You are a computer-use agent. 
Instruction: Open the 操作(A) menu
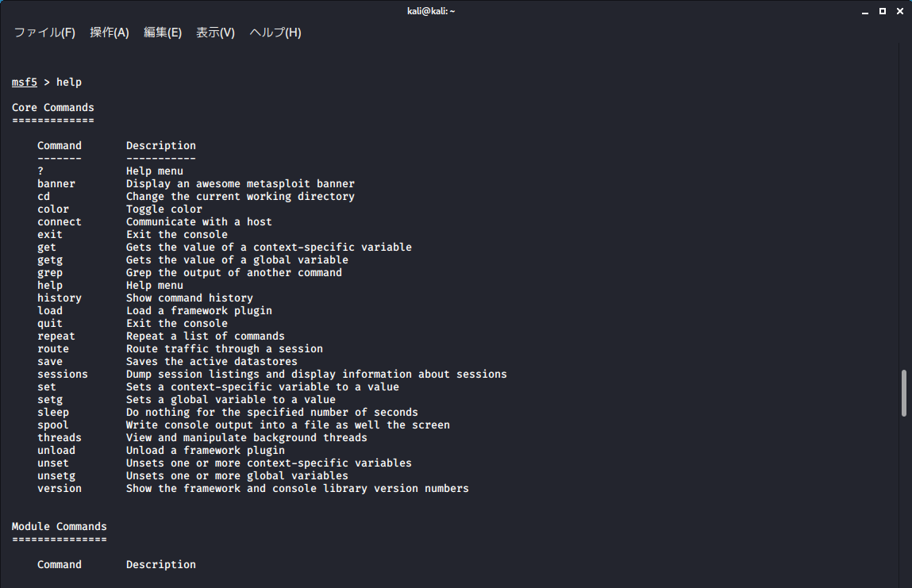coord(110,33)
